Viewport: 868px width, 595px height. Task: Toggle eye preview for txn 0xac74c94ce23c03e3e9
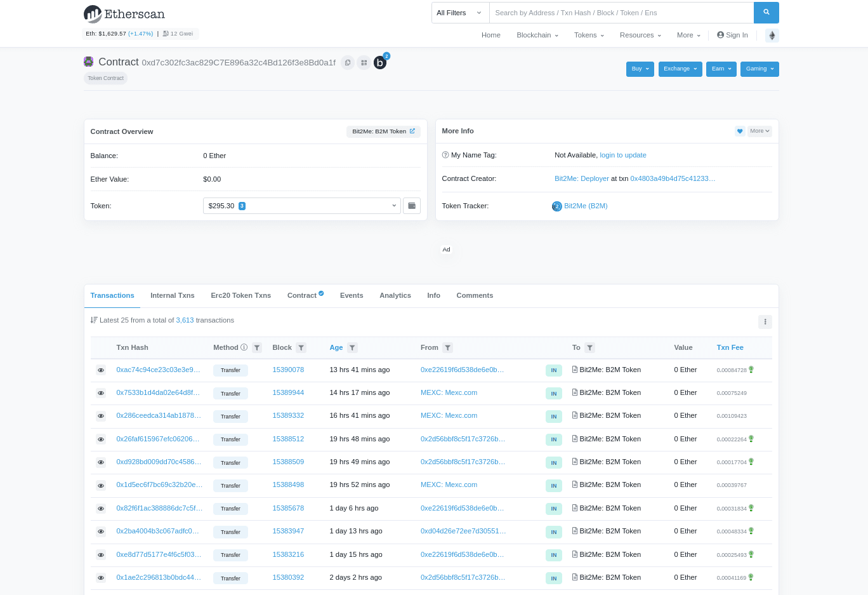pos(100,370)
